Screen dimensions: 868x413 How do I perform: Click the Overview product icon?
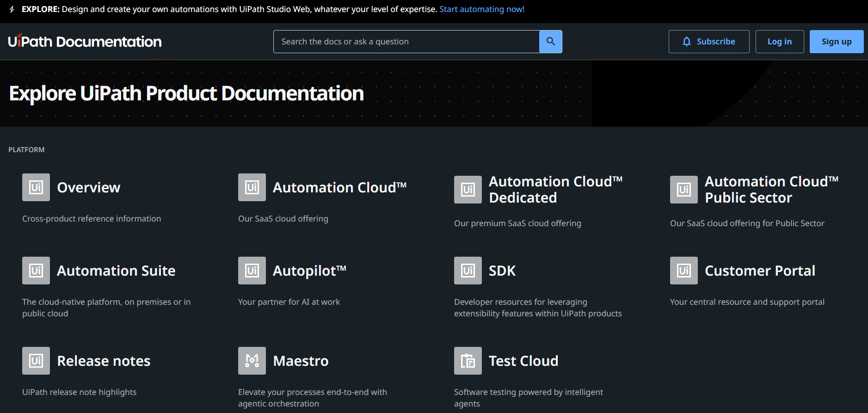36,187
